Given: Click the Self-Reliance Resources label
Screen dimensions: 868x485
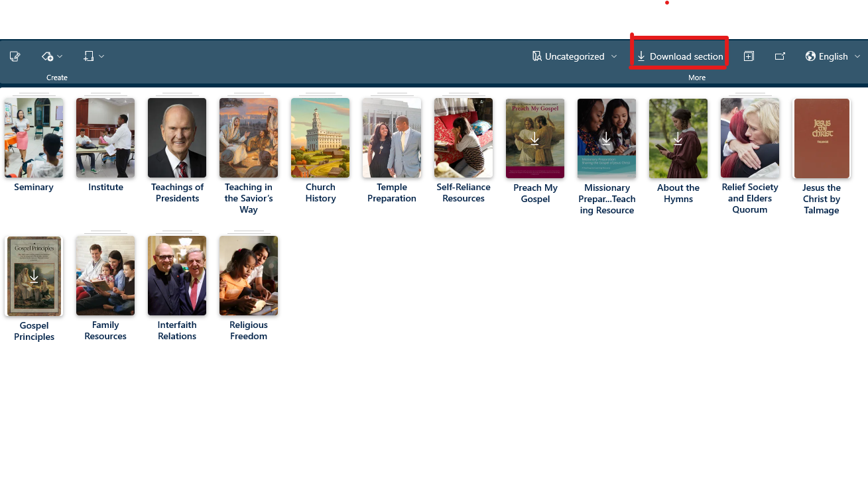Looking at the screenshot, I should coord(464,193).
